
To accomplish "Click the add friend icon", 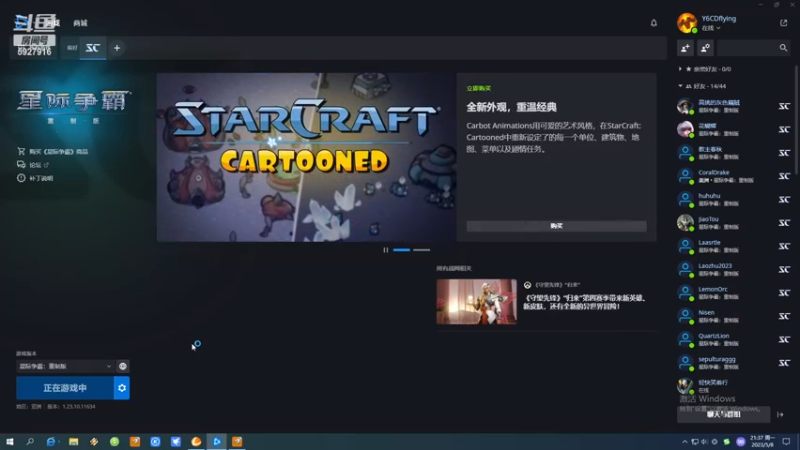I will [685, 48].
